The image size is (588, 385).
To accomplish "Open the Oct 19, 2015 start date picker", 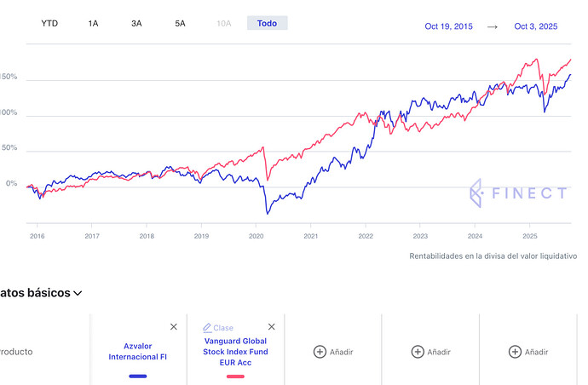I will tap(448, 26).
